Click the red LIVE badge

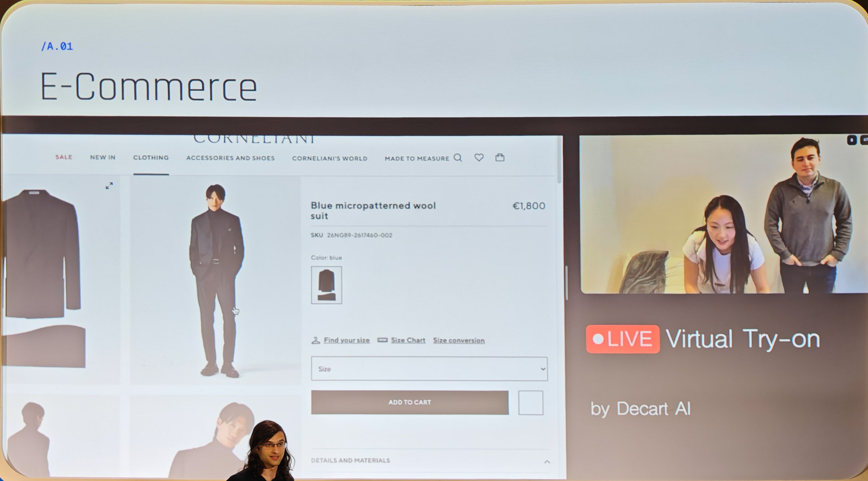pyautogui.click(x=623, y=339)
